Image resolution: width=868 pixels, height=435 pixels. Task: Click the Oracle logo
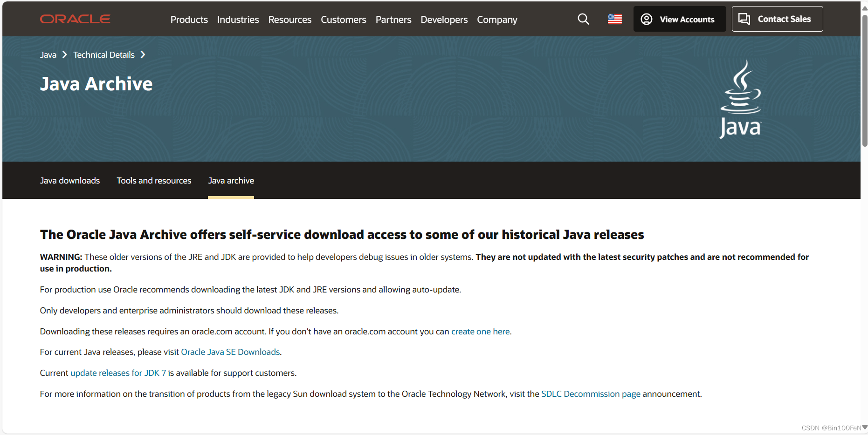pyautogui.click(x=75, y=19)
